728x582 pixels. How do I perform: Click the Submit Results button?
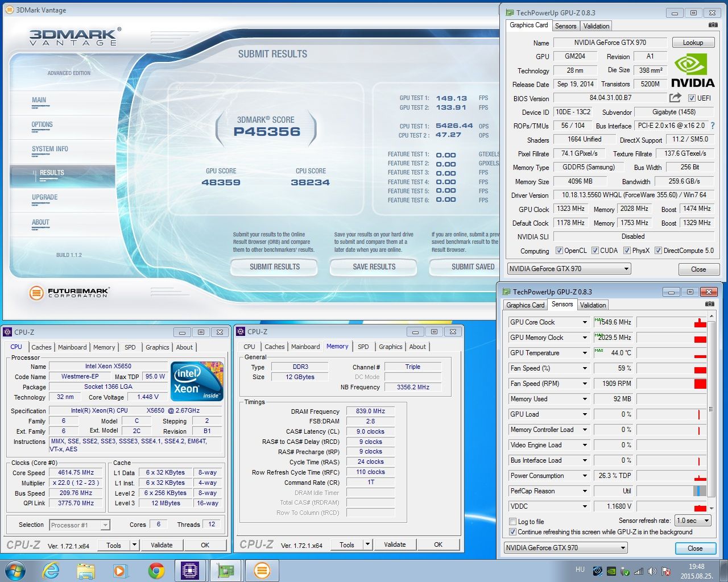tap(275, 267)
